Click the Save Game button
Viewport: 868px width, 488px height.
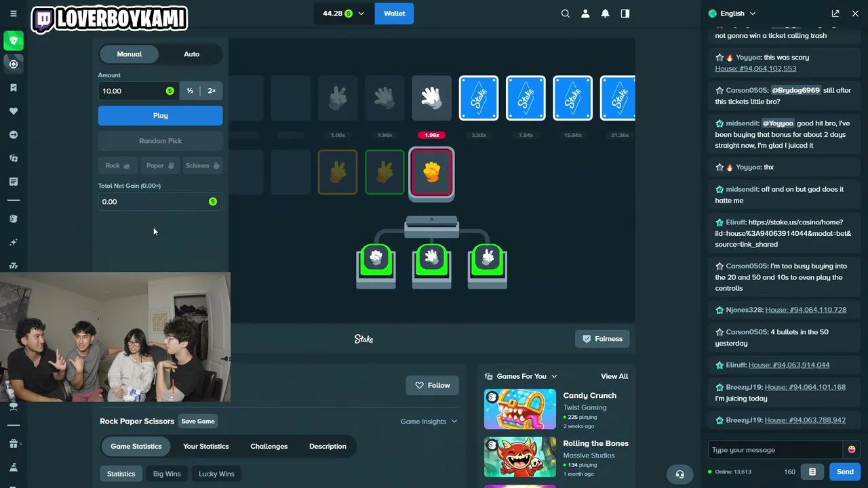click(x=198, y=422)
